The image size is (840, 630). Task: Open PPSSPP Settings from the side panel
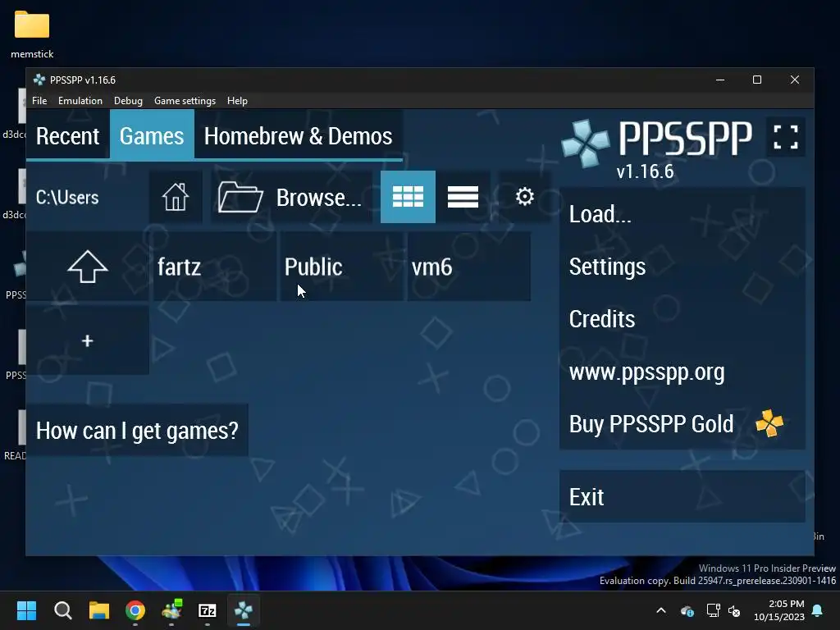pos(682,267)
